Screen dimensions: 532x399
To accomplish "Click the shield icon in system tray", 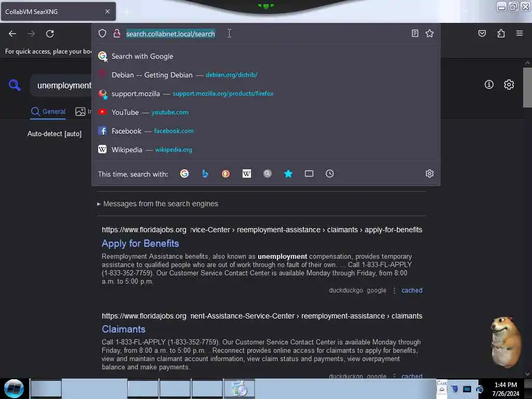I will tap(455, 389).
